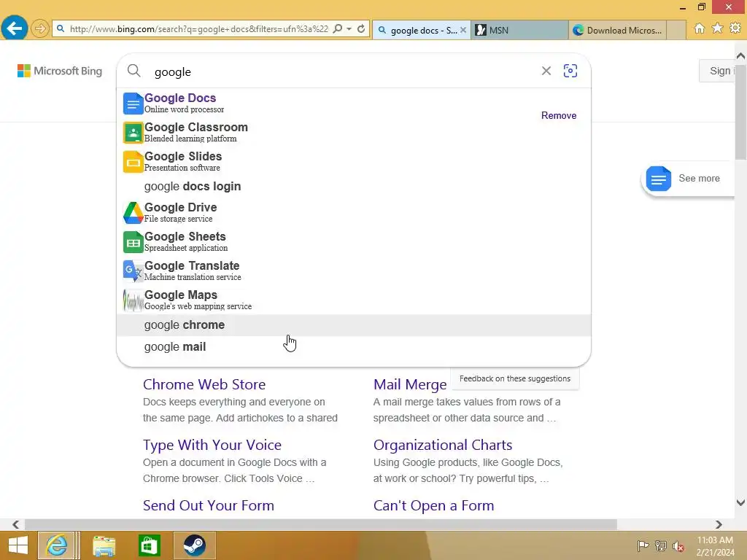Choose the Google Sheets suggestion
The height and width of the screenshot is (560, 747).
pyautogui.click(x=354, y=241)
